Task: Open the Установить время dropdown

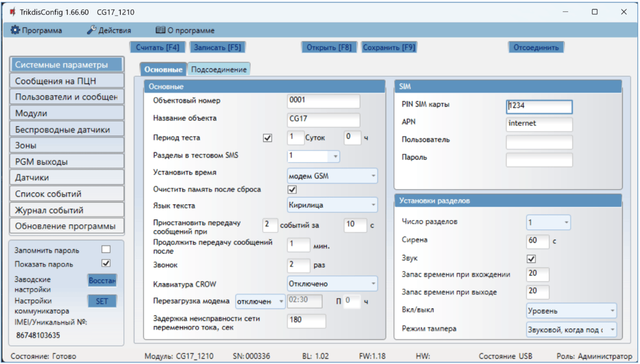Action: click(x=332, y=175)
